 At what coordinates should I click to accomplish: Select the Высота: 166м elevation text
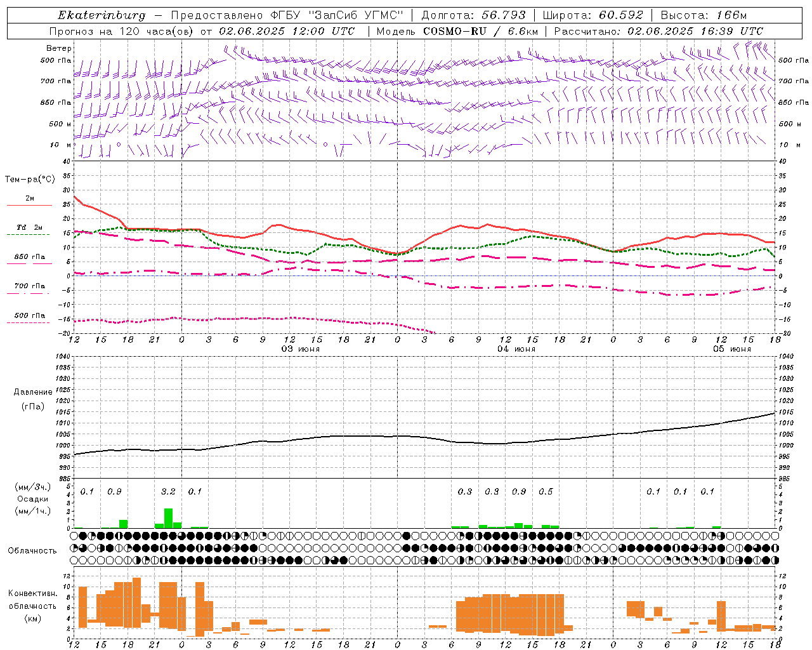704,15
